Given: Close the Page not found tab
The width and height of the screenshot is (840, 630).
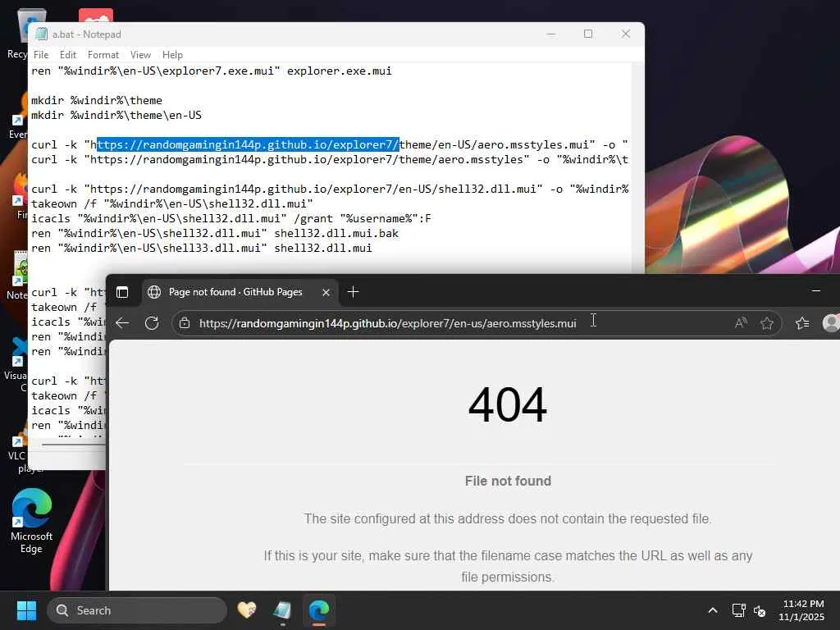Looking at the screenshot, I should 326,292.
